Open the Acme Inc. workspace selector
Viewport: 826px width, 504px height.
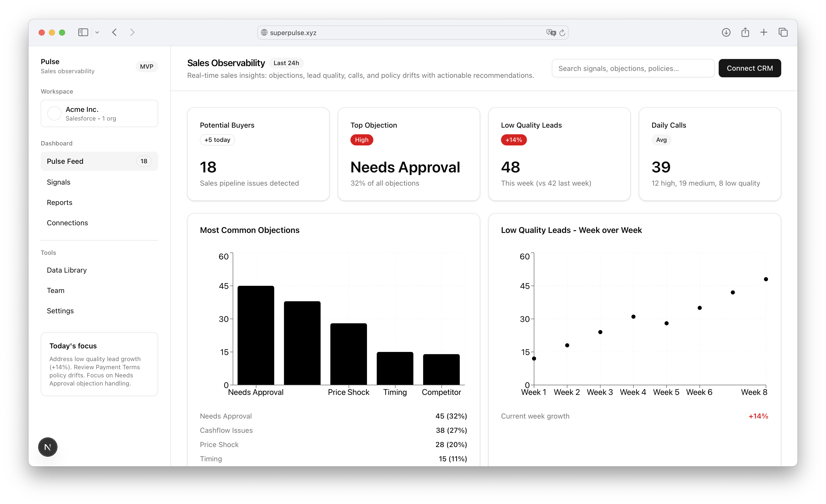click(99, 114)
